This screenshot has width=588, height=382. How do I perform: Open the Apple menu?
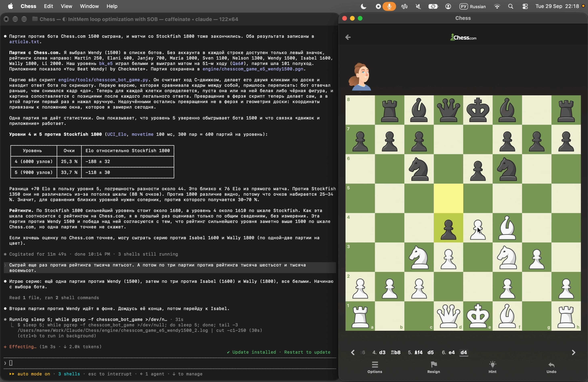tap(10, 6)
